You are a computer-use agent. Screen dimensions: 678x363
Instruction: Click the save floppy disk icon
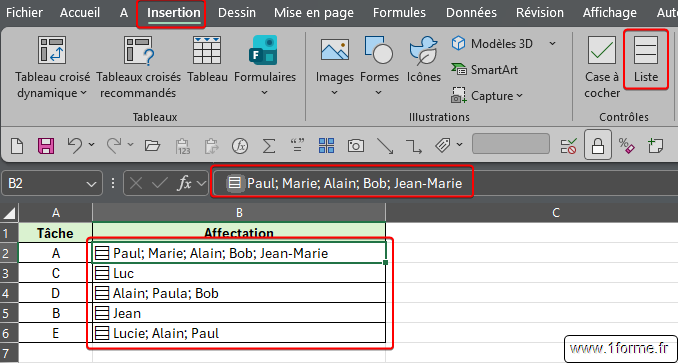click(x=46, y=146)
